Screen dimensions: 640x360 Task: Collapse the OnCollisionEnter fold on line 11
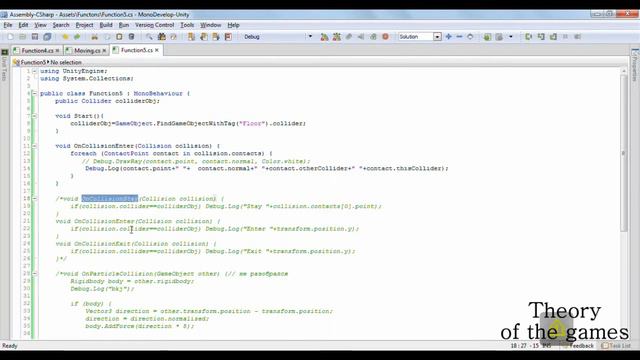[x=35, y=146]
